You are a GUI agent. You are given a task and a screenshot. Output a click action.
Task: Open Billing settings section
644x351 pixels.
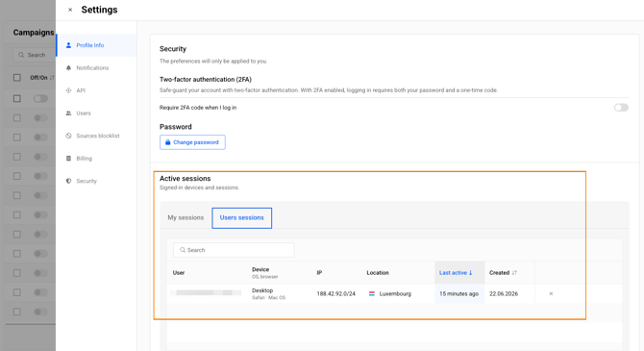[x=96, y=159]
